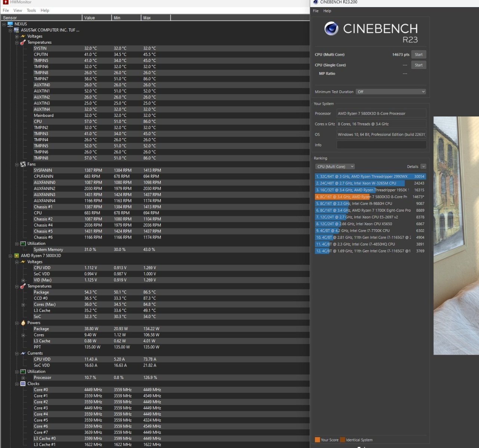479x448 pixels.
Task: Click the HWMonitor title bar app icon
Action: pos(6,2)
